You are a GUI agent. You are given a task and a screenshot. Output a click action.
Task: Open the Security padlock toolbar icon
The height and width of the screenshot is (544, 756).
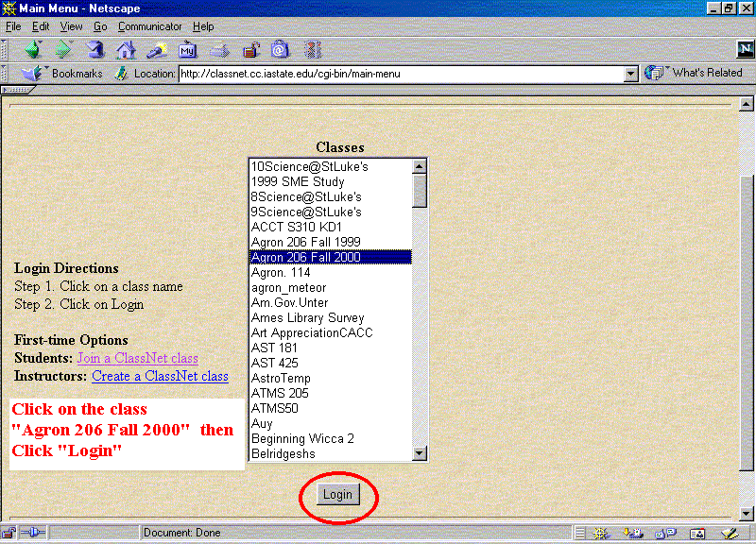(x=250, y=49)
